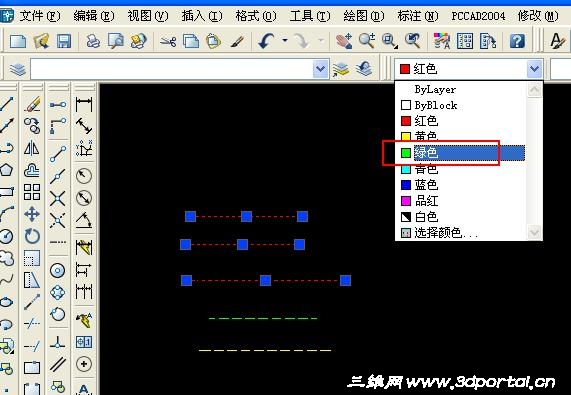
Task: Open the 格式(O) menu
Action: 256,16
